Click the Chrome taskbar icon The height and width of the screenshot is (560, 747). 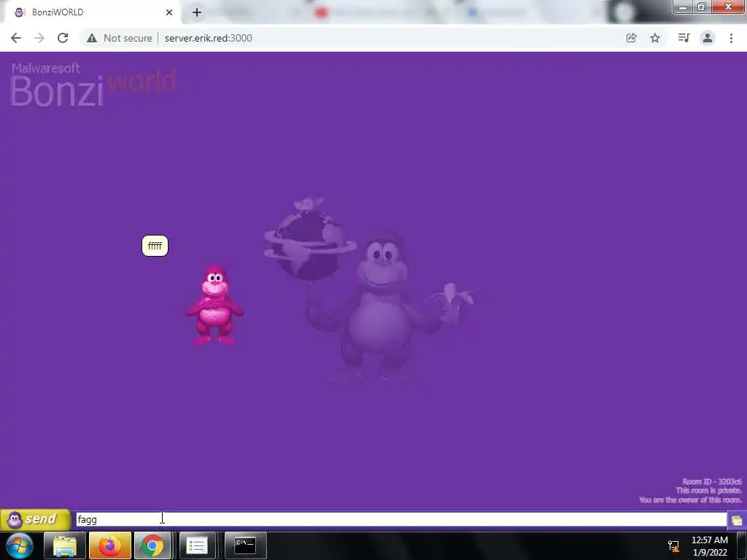click(152, 545)
